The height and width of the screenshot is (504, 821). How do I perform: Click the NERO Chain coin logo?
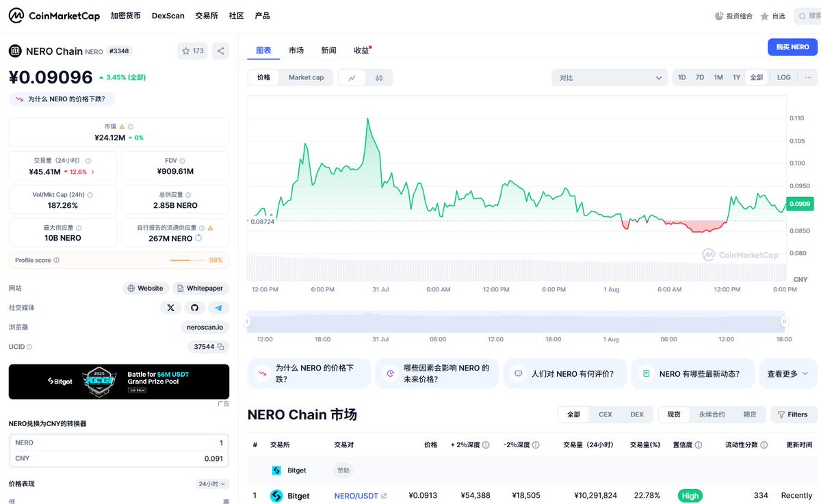15,51
